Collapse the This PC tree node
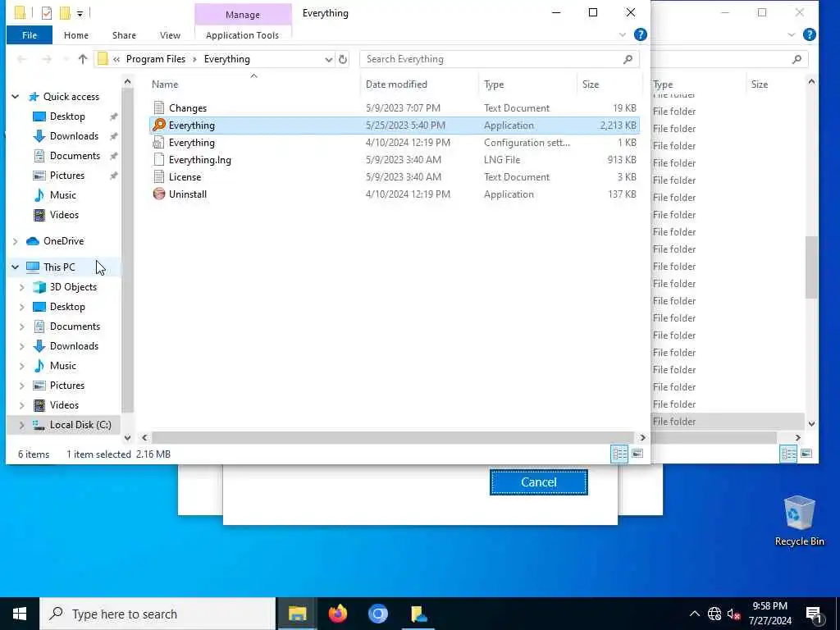Image resolution: width=840 pixels, height=630 pixels. 15,267
